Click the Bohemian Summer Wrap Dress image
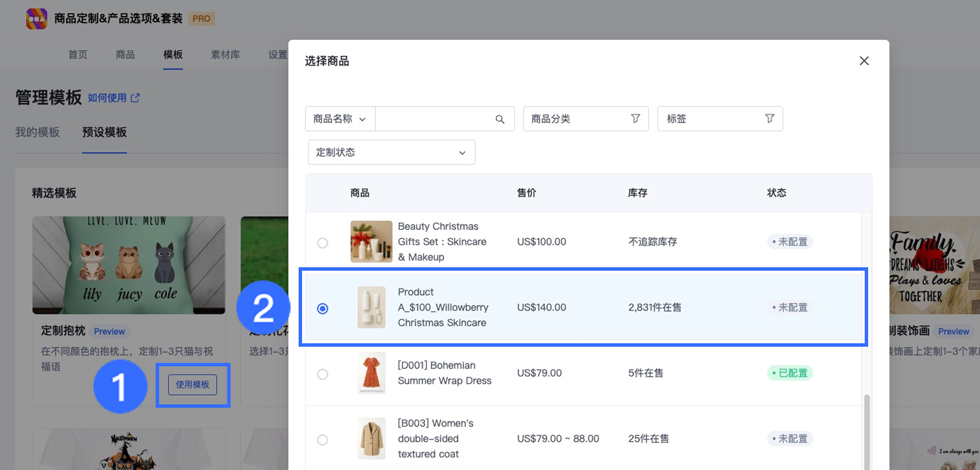Screen dimensions: 980x470 coord(371,373)
